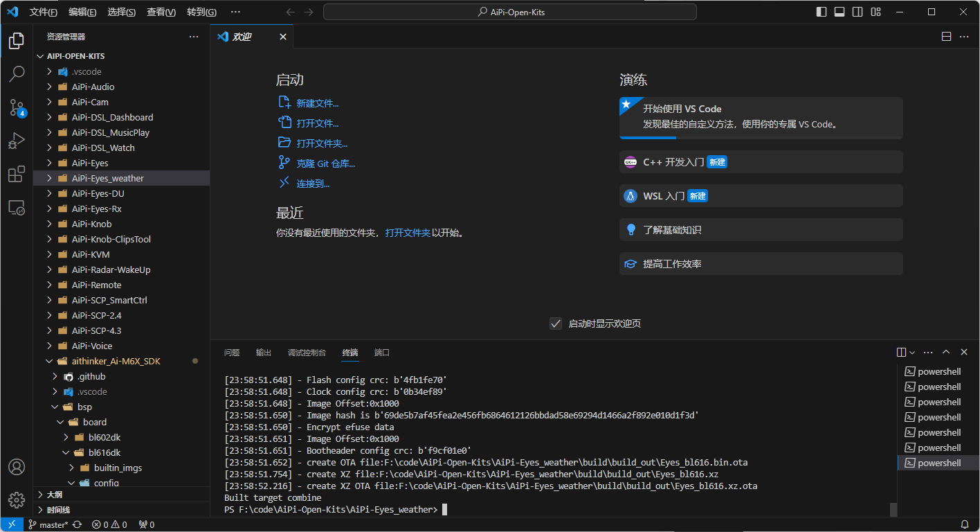The image size is (980, 532).
Task: Click the AiPi-Open-Kits command center search box
Action: [511, 12]
